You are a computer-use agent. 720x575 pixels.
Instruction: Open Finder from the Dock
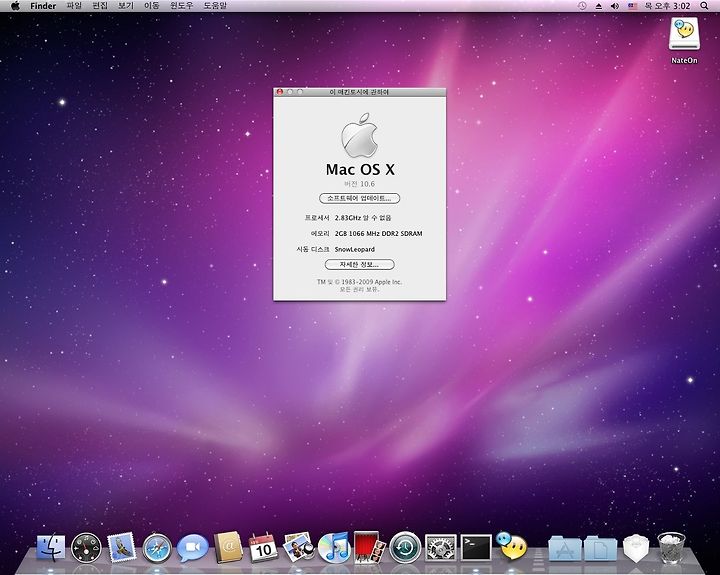click(x=51, y=547)
